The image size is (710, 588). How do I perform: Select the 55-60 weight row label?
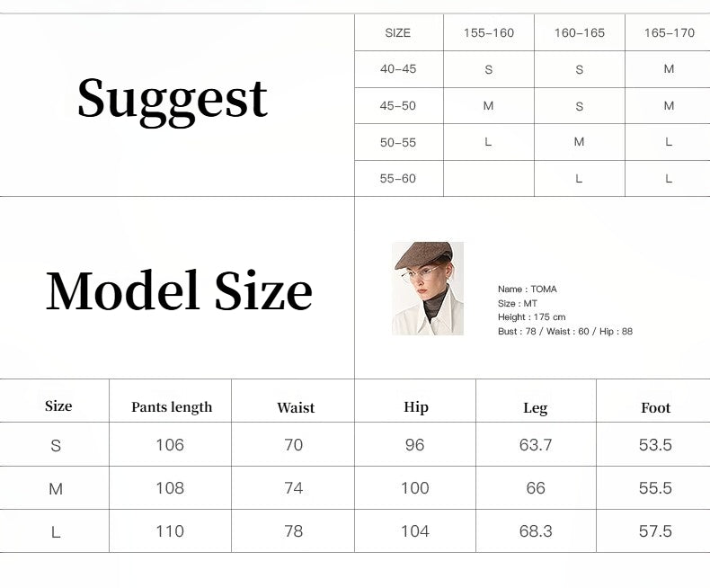pos(398,179)
